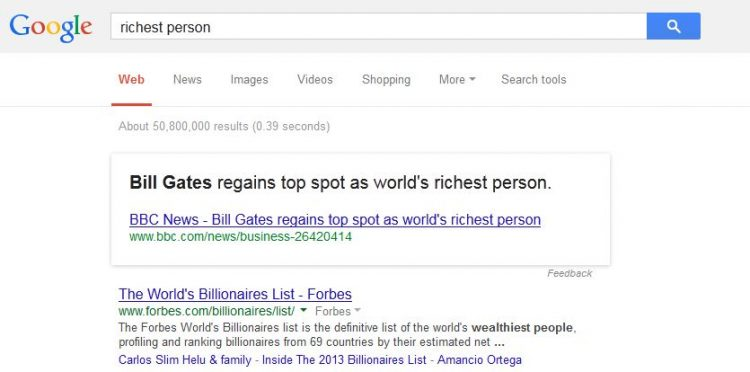Viewport: 750px width, 372px height.
Task: Open The World's Billionaires List Forbes result
Action: 235,294
